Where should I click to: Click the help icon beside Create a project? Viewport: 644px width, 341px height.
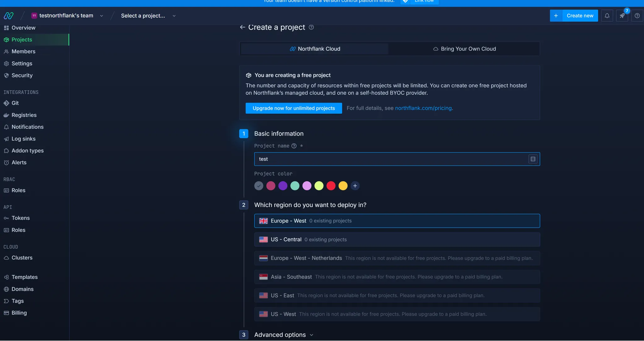(311, 27)
